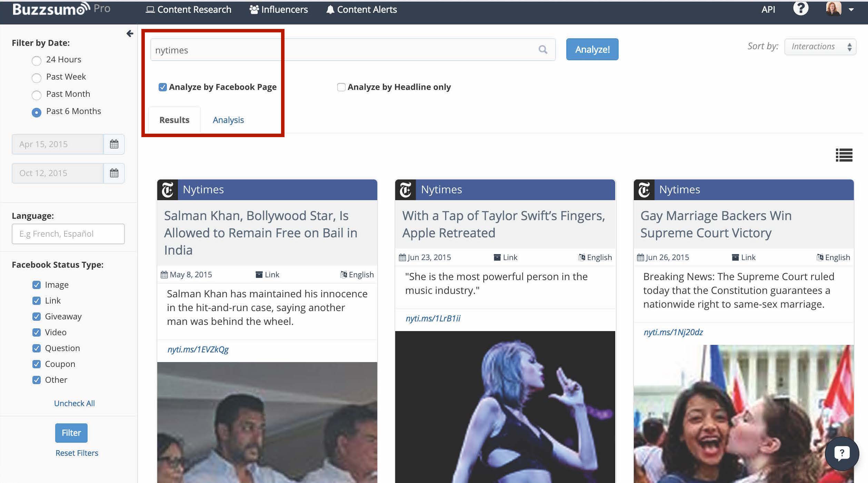Viewport: 868px width, 483px height.
Task: Click the Oct 12, 2015 end date field
Action: point(58,173)
